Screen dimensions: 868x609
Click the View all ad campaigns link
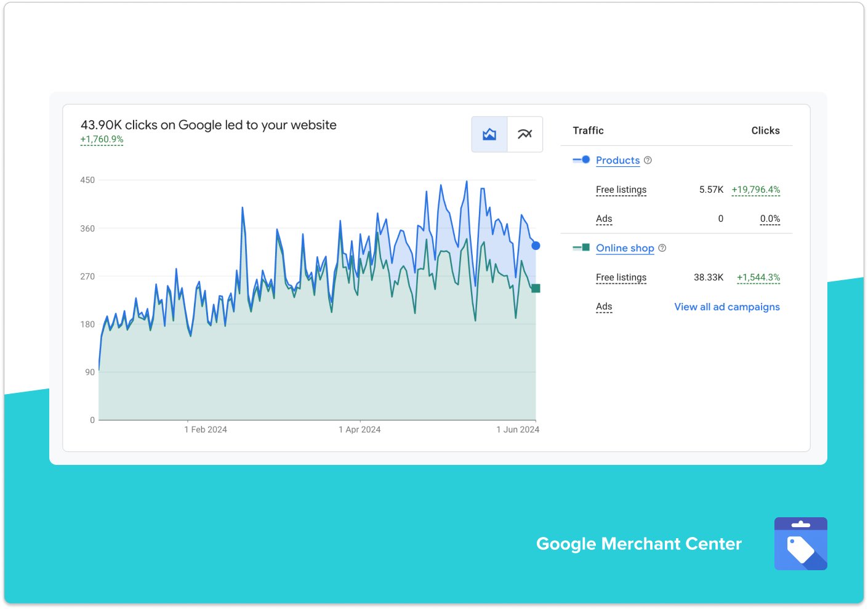[726, 307]
